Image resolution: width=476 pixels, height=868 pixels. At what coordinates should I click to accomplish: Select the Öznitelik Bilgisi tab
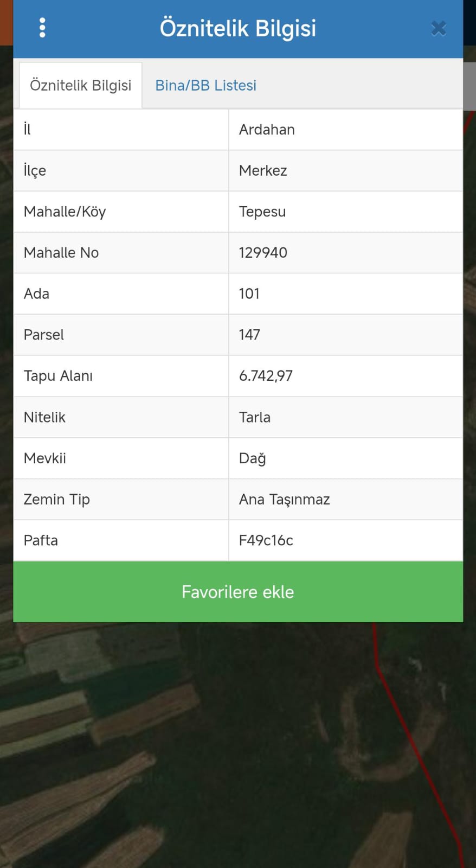[81, 86]
